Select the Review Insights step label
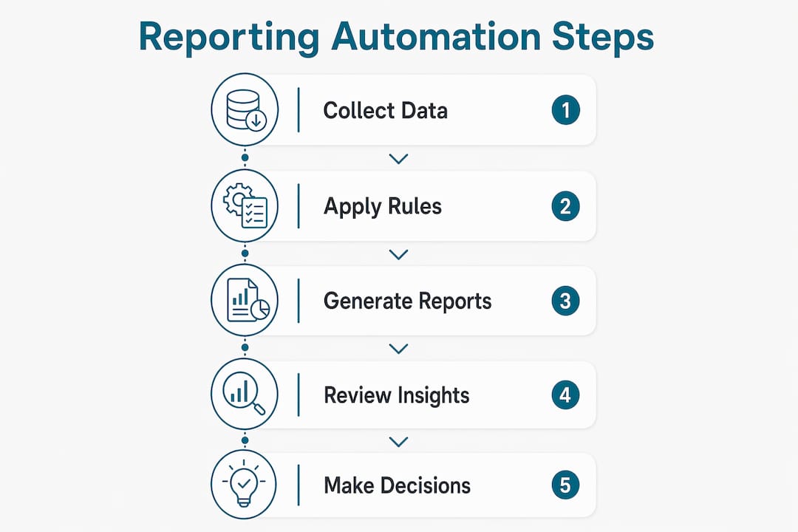 click(x=397, y=395)
